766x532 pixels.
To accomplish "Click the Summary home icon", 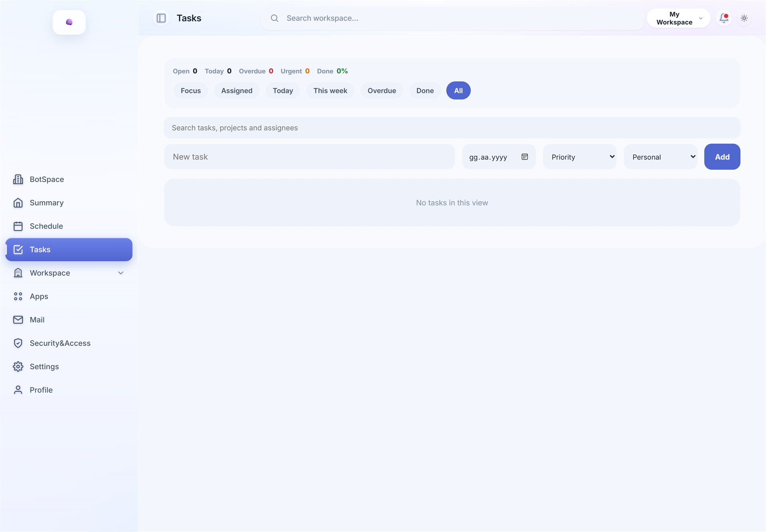I will (x=18, y=203).
